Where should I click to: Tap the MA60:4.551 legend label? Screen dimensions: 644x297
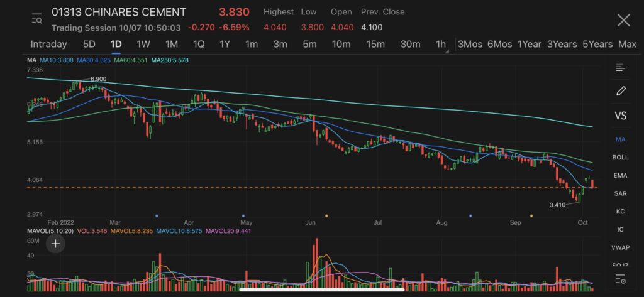point(131,60)
